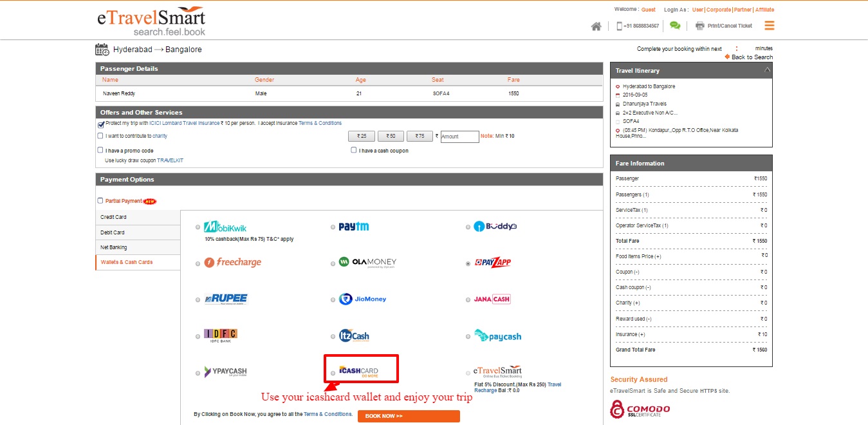Viewport: 868px width, 425px height.
Task: Open the Credit Card payment tab
Action: coord(138,218)
